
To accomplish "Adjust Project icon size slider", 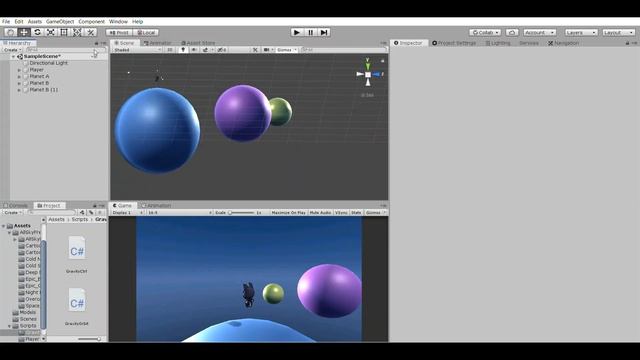I will click(x=89, y=339).
